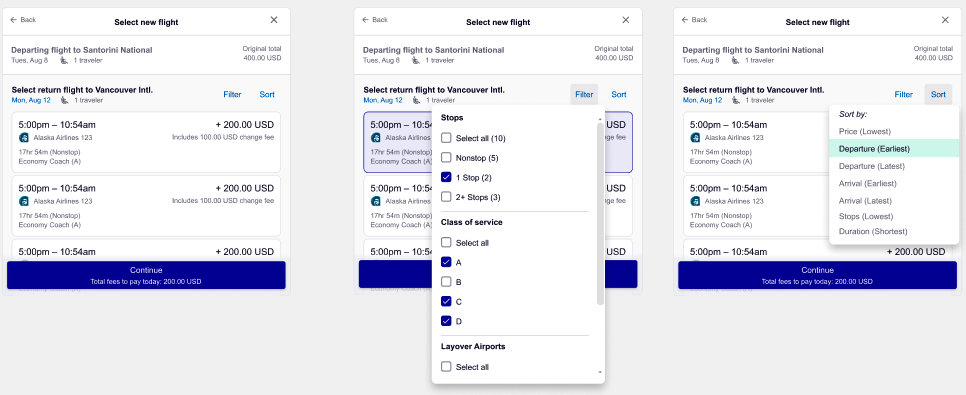Viewport: 966px width, 395px height.
Task: Click Continue in the left panel
Action: click(x=146, y=275)
